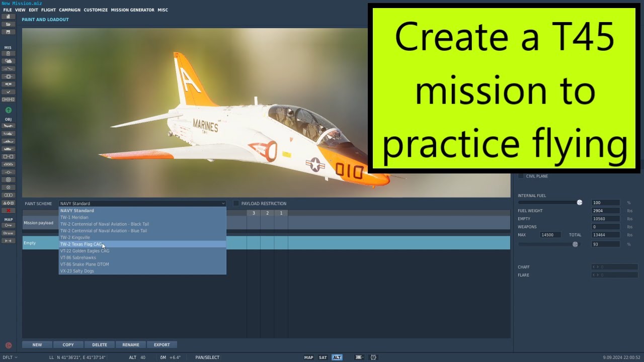
Task: Click the COPY payload button
Action: coord(68,345)
